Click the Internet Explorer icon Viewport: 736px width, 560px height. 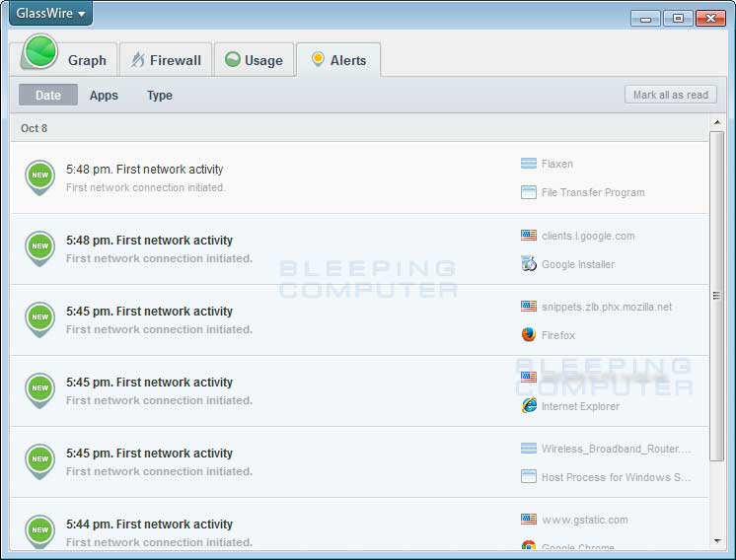coord(529,406)
